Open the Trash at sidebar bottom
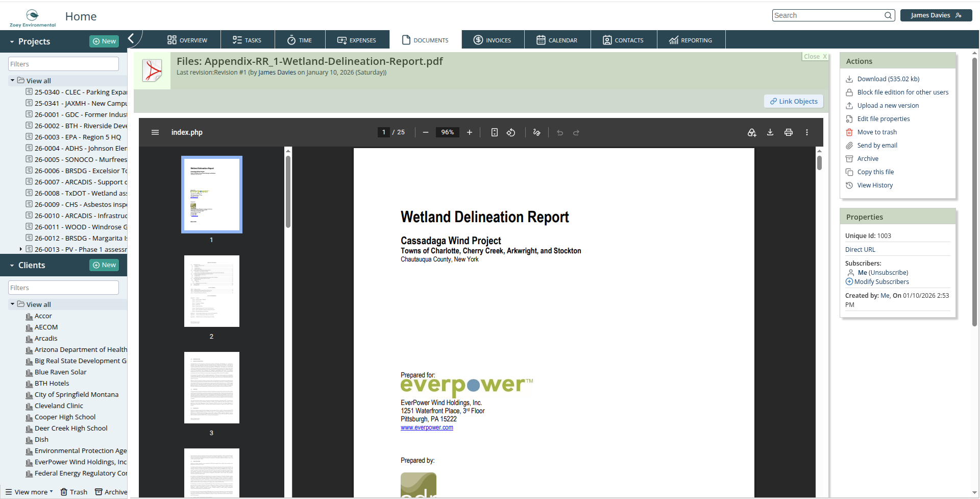Viewport: 980px width, 499px height. pyautogui.click(x=74, y=492)
